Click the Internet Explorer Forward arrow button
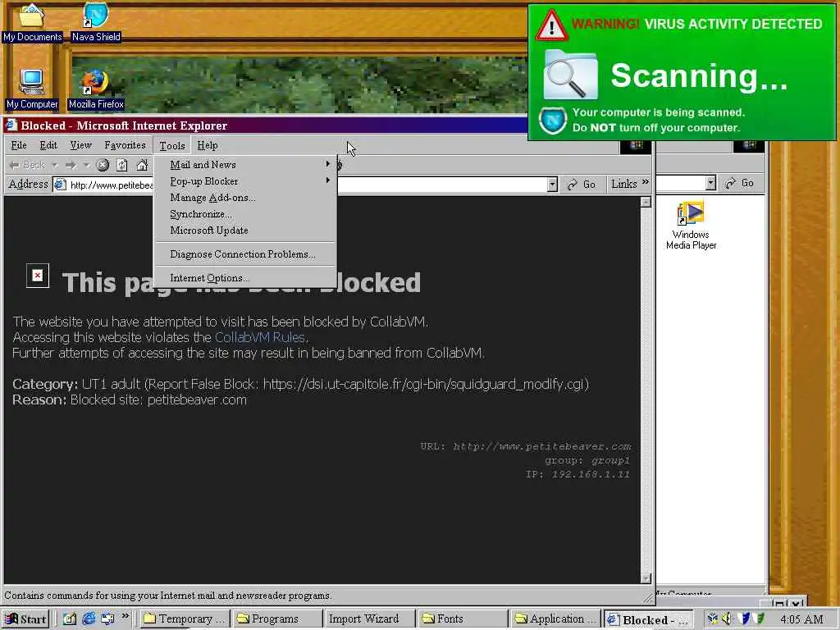 [71, 165]
